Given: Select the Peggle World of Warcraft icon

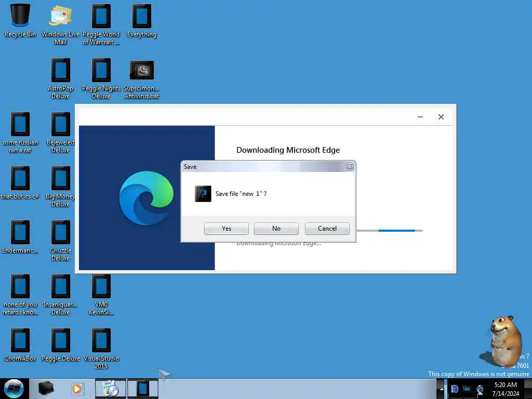Looking at the screenshot, I should click(101, 25).
